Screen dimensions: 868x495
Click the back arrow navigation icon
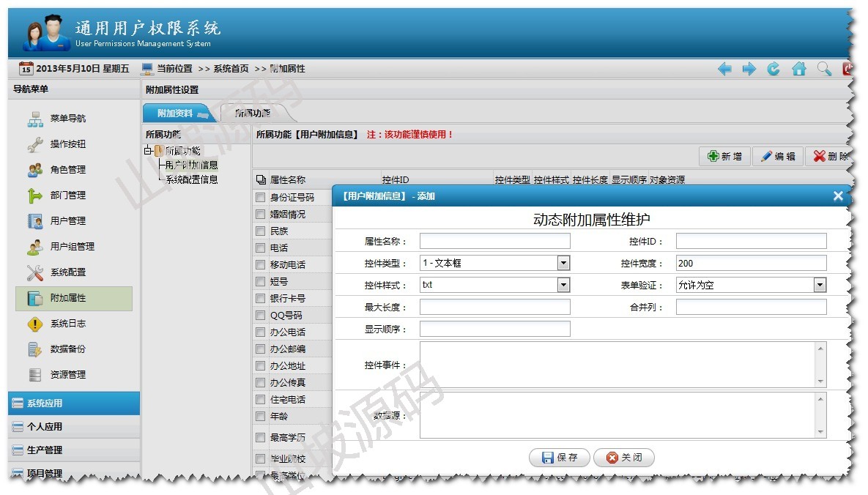point(724,69)
